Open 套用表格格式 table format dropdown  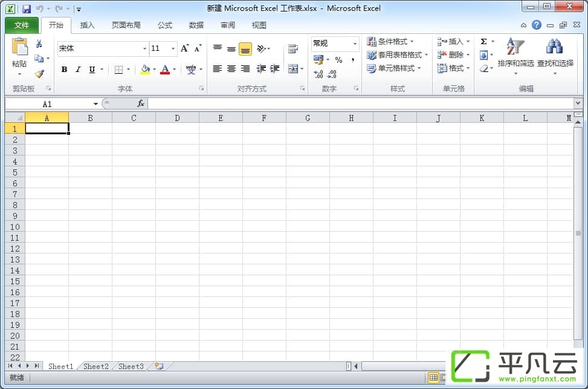point(398,55)
